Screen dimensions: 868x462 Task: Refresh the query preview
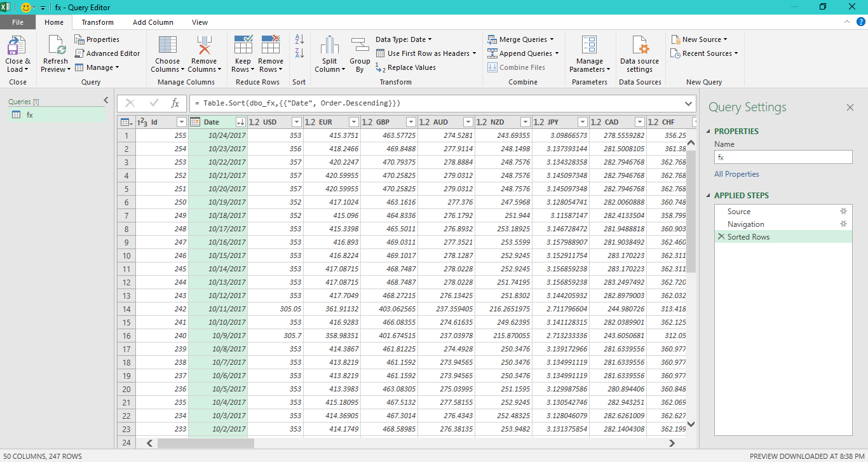(x=55, y=54)
